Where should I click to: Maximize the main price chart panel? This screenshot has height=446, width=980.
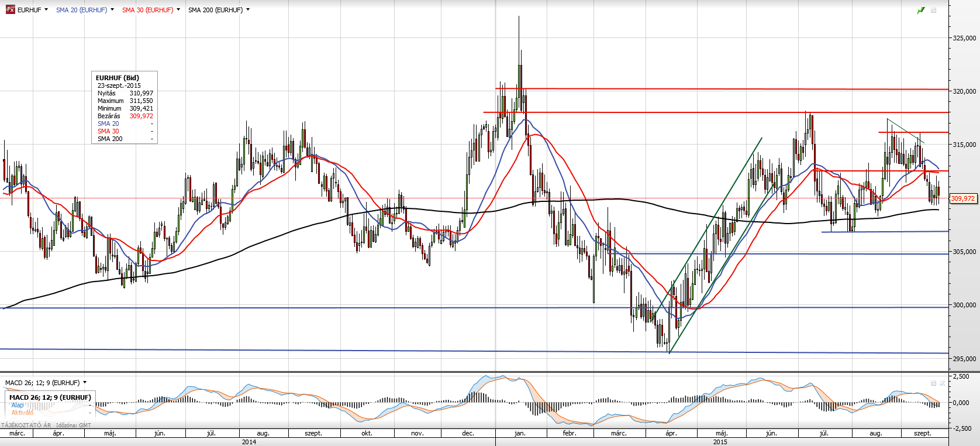[x=934, y=11]
